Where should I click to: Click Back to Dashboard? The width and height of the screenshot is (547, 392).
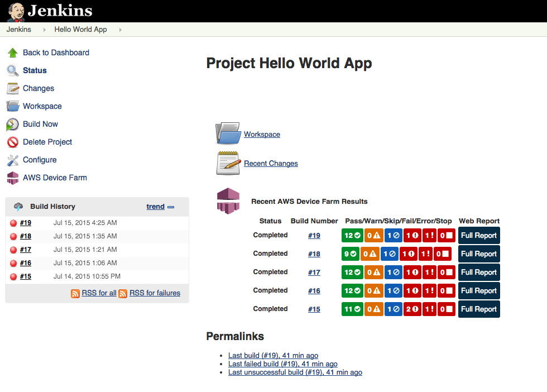pyautogui.click(x=56, y=52)
